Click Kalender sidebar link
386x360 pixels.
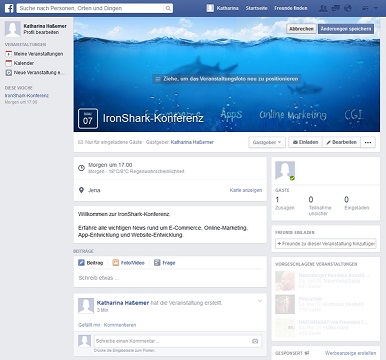[24, 63]
